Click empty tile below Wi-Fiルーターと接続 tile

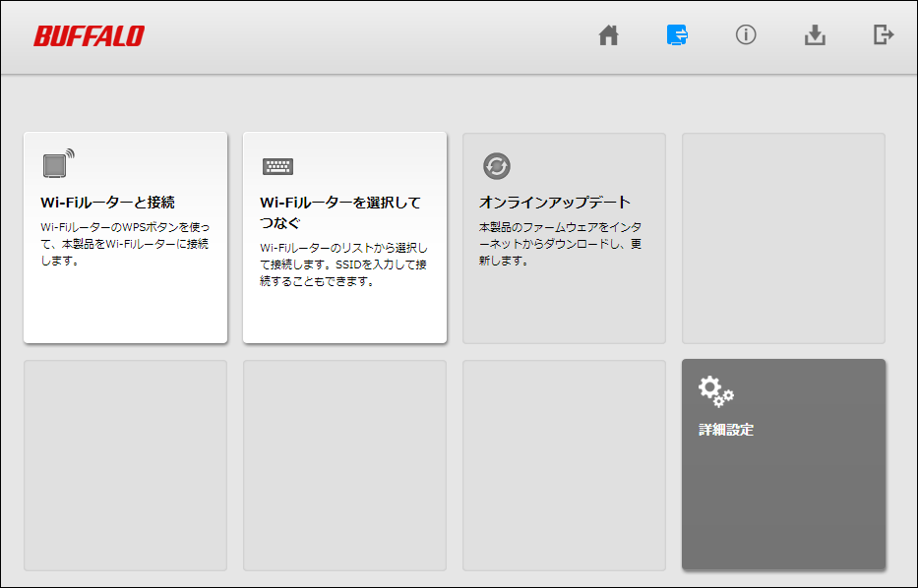click(125, 465)
